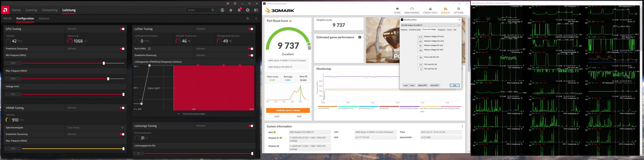Open the help question mark icon in Radeon title bar
Screen dimensions: 644x160
tap(235, 4)
